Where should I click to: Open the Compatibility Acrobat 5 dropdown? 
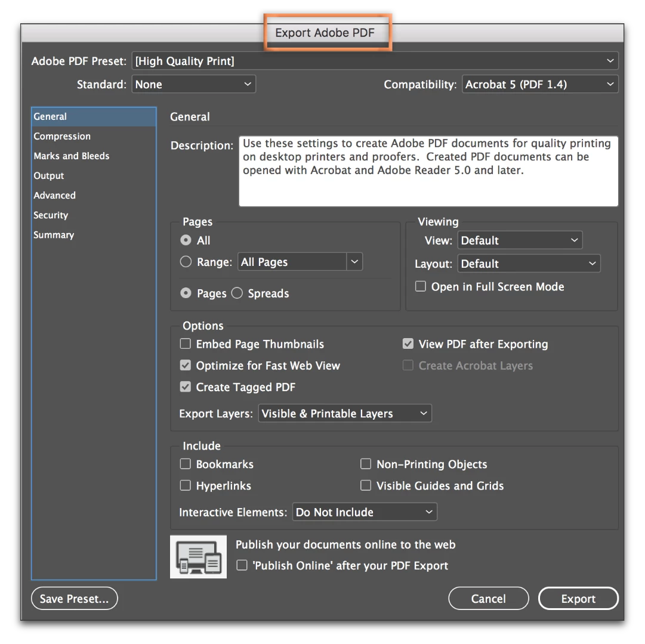click(x=540, y=84)
